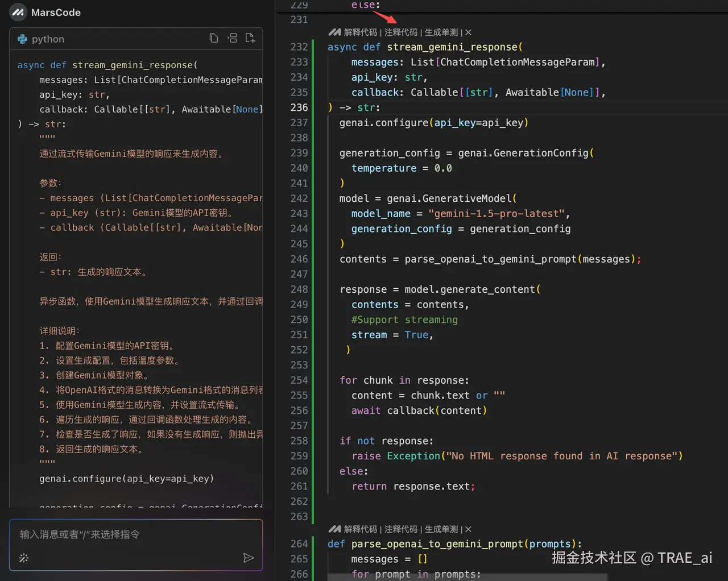Click "python" label in code block header
The image size is (728, 581).
coord(48,39)
